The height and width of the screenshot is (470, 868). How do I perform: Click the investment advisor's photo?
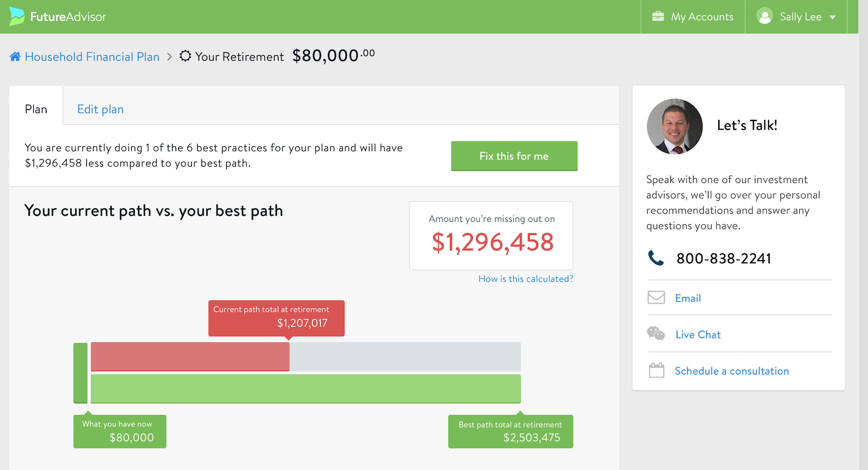(675, 127)
